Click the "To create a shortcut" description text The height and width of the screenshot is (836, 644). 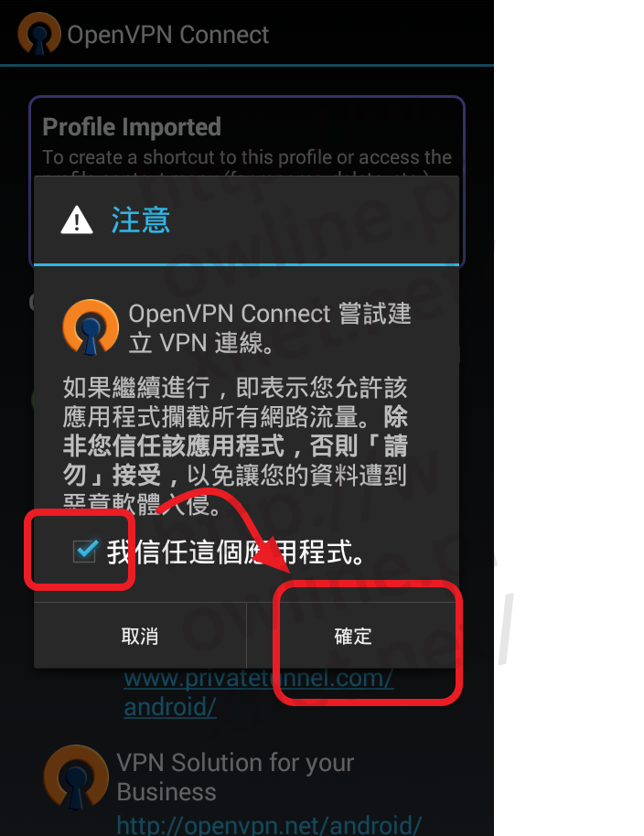click(247, 156)
